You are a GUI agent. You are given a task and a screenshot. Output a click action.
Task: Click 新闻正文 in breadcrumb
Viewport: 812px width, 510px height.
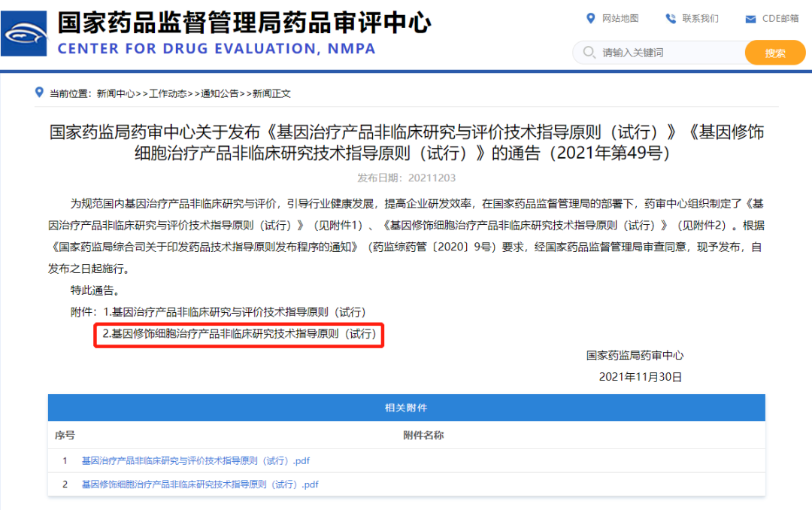pos(272,93)
